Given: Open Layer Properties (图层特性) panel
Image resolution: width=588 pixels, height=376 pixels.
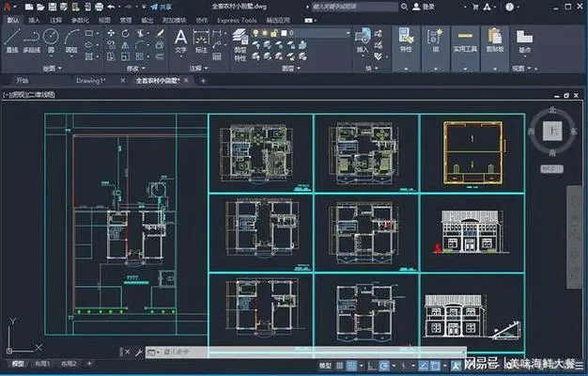Looking at the screenshot, I should point(240,39).
